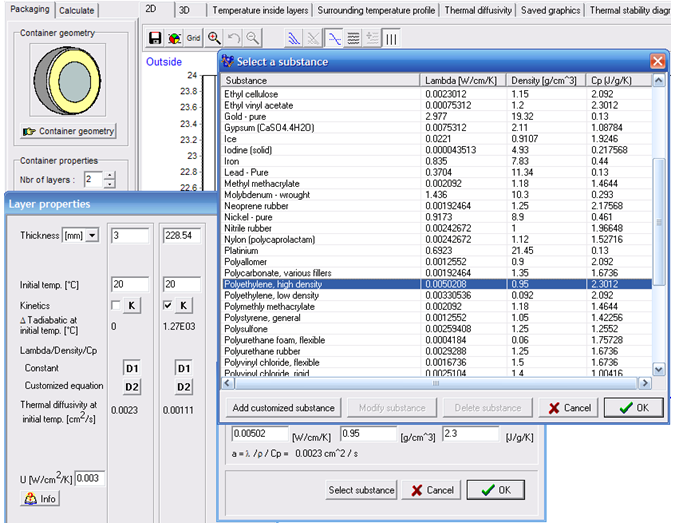Uncheck kinetics checkbox for second layer
Image resolution: width=673 pixels, height=528 pixels.
point(167,305)
